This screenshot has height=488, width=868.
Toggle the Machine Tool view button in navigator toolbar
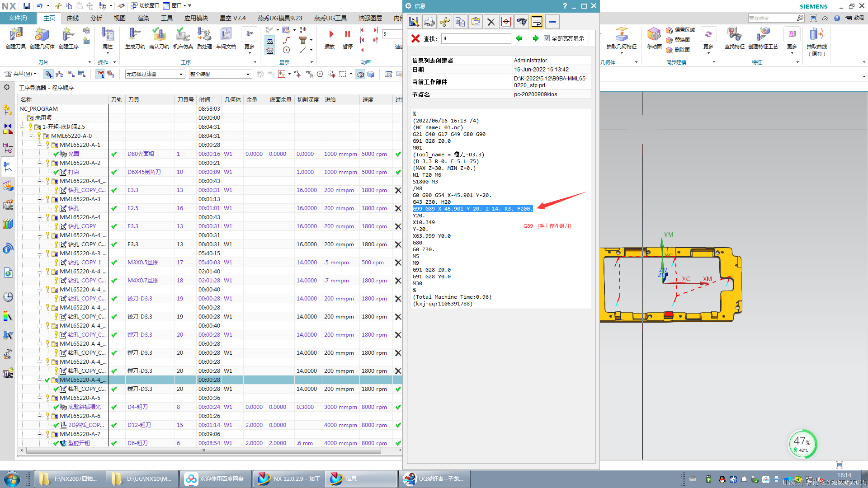point(60,74)
